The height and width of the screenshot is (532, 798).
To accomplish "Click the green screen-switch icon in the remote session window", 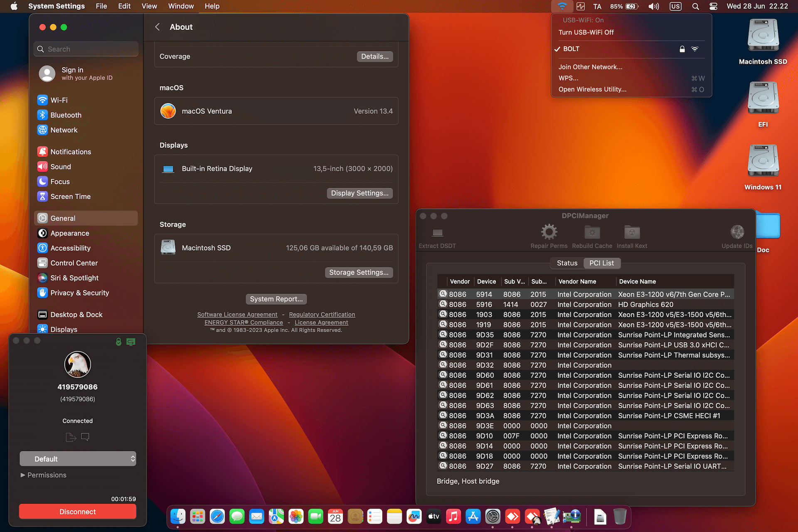I will pyautogui.click(x=131, y=342).
